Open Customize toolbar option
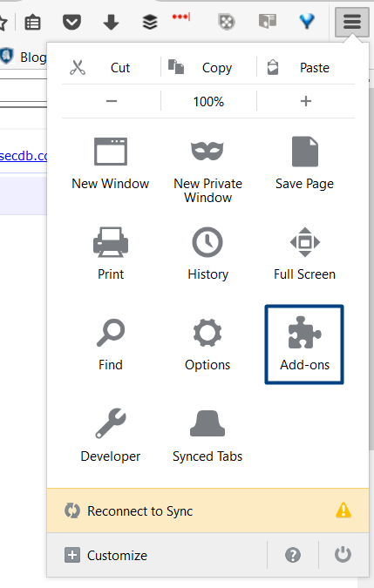 click(x=105, y=556)
